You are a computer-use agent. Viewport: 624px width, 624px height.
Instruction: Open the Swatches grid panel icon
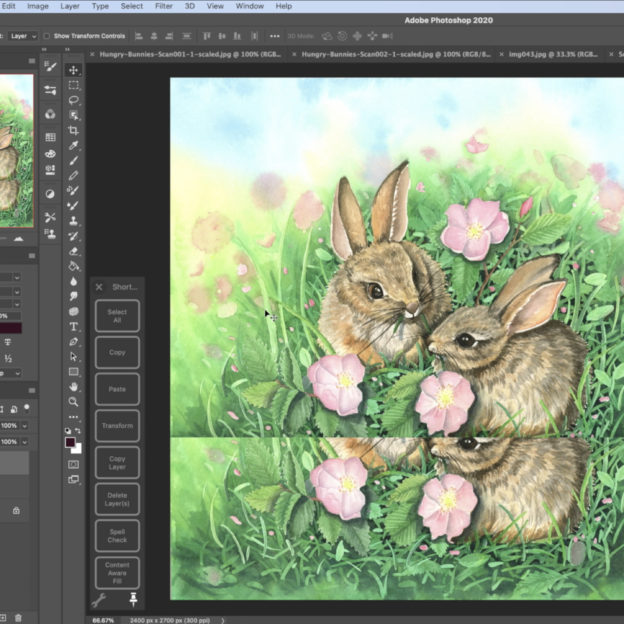pyautogui.click(x=50, y=137)
